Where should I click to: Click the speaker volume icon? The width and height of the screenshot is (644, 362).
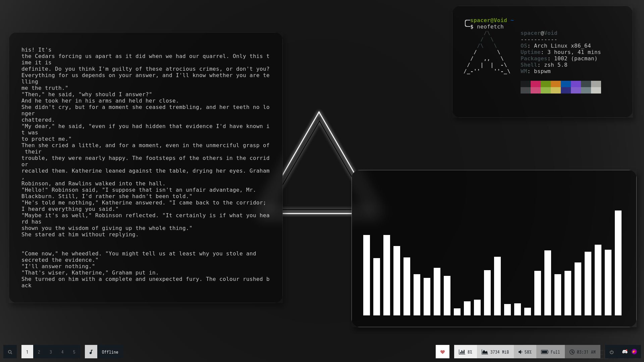coord(521,352)
